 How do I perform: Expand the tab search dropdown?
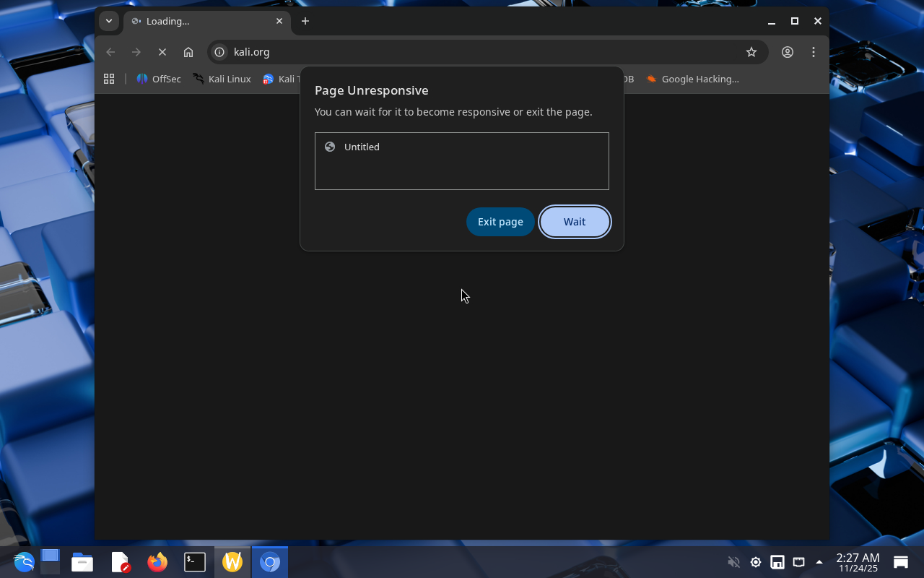[x=109, y=21]
